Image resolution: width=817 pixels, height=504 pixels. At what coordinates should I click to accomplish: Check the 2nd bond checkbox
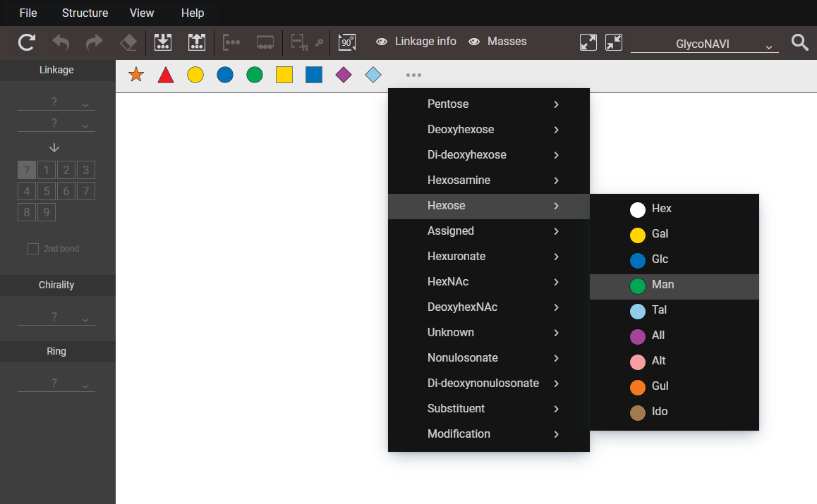coord(33,249)
